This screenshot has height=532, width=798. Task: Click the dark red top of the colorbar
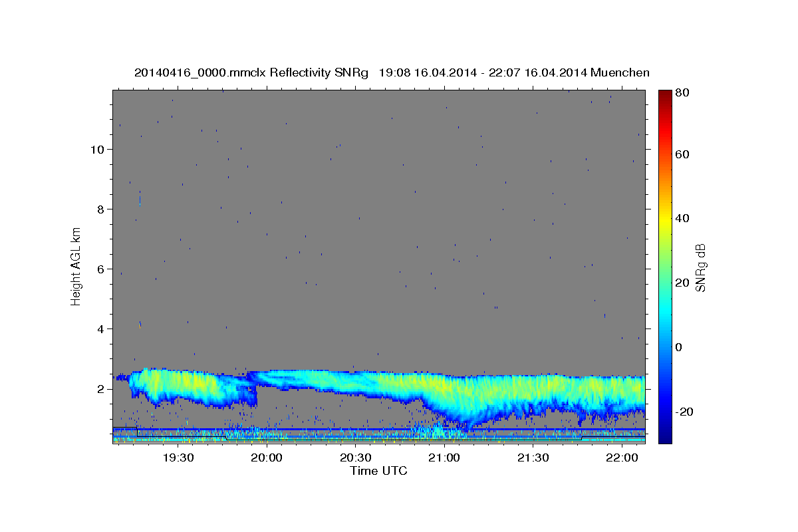click(x=665, y=94)
